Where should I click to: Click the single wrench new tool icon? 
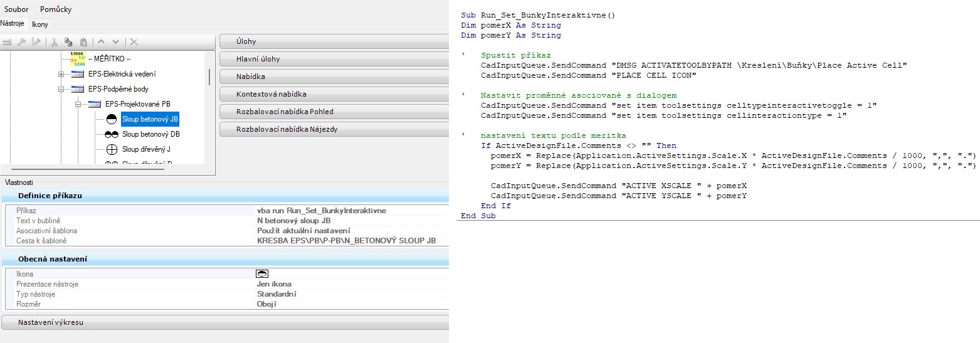[21, 42]
